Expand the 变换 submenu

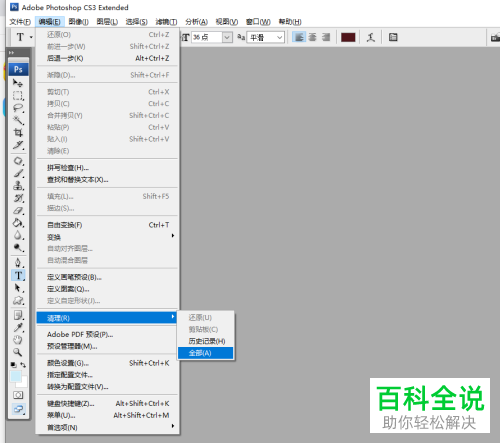point(107,237)
